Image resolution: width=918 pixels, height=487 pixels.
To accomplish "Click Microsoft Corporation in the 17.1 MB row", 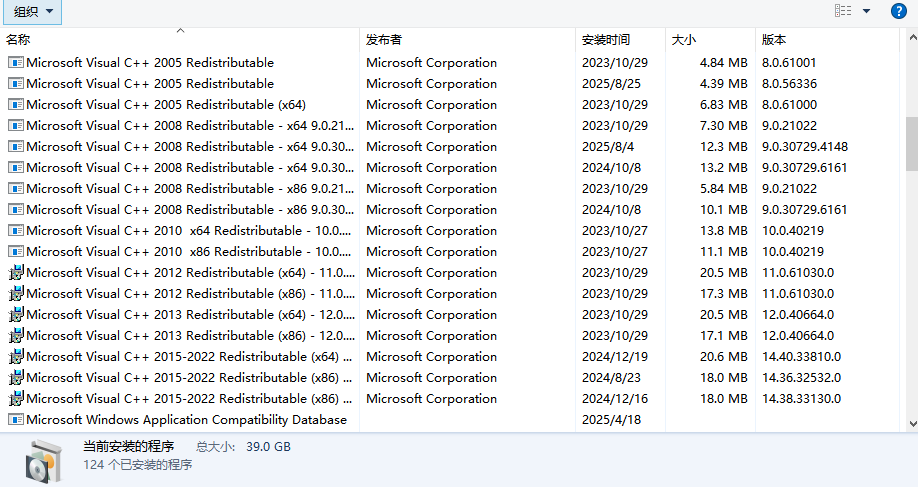I will [431, 336].
